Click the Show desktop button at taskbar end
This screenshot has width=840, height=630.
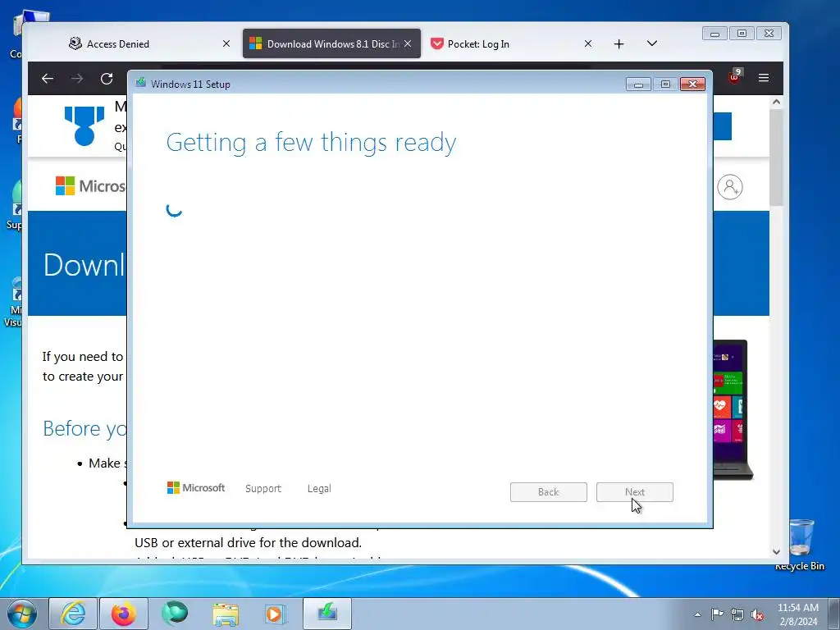(x=834, y=614)
